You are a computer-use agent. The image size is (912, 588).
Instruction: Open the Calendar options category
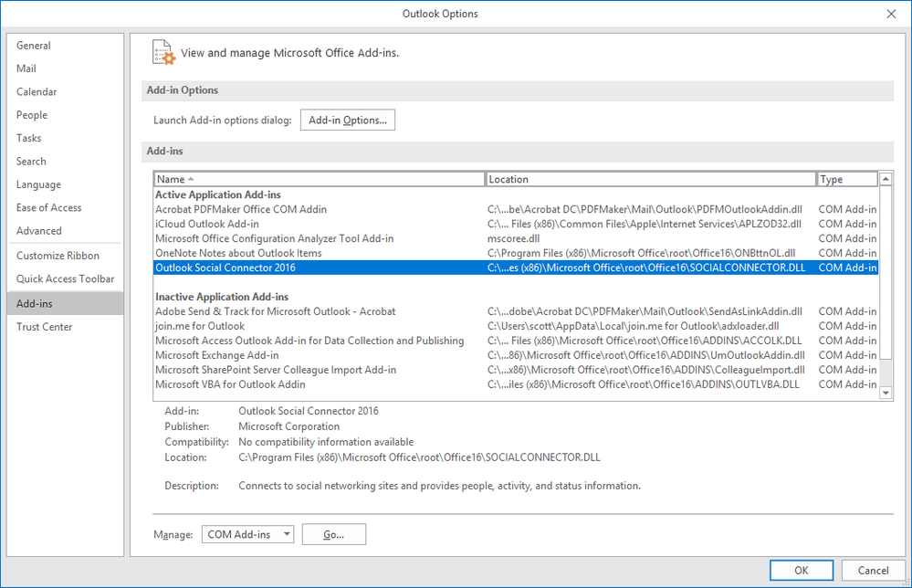pos(65,92)
